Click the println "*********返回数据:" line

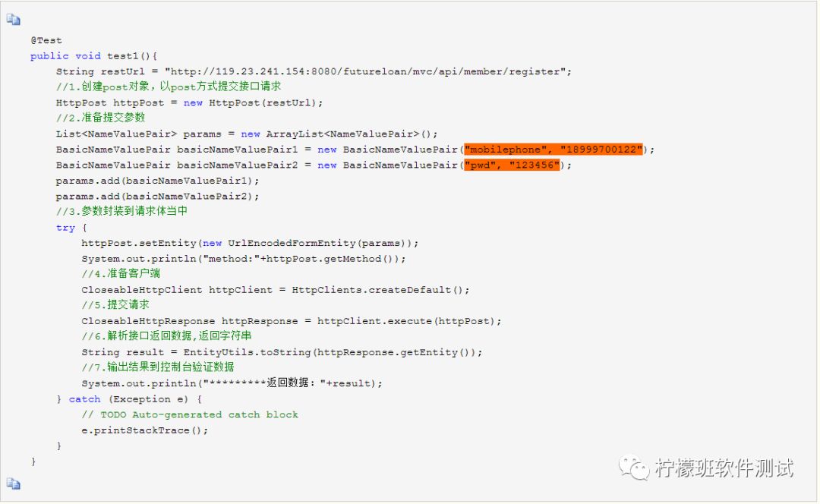(232, 383)
